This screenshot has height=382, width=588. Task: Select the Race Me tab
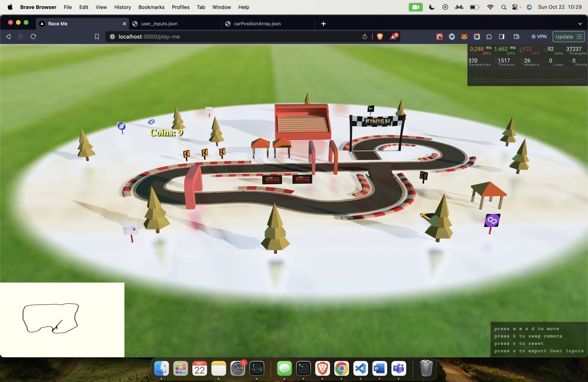(x=82, y=24)
